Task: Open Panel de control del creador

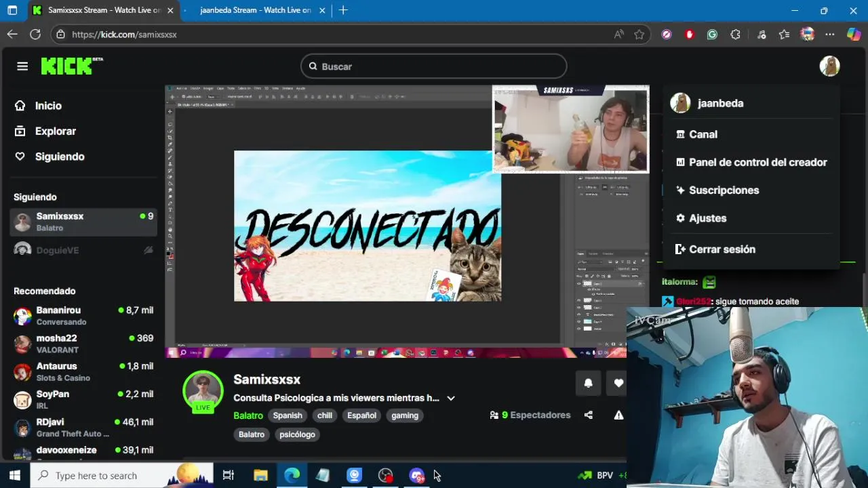Action: pos(751,162)
